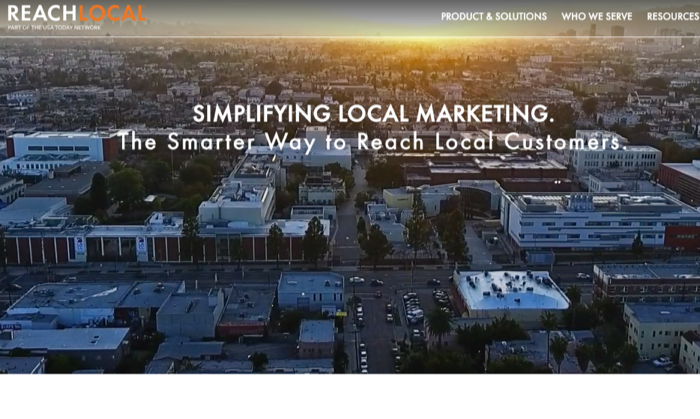Click the white REACH part of the logo
This screenshot has height=419, width=700.
pyautogui.click(x=42, y=13)
